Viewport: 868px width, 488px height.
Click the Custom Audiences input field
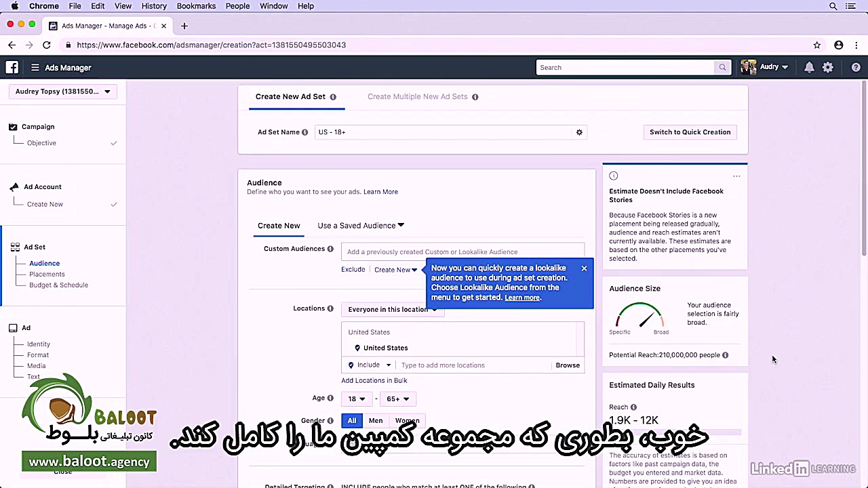pos(462,251)
